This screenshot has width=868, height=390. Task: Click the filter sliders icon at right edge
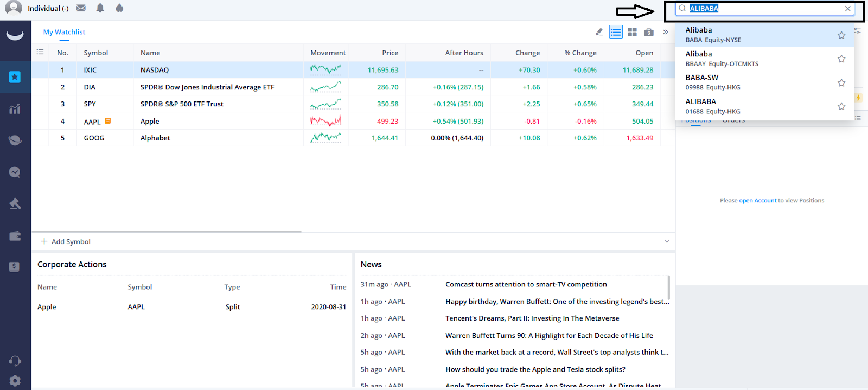pyautogui.click(x=858, y=31)
